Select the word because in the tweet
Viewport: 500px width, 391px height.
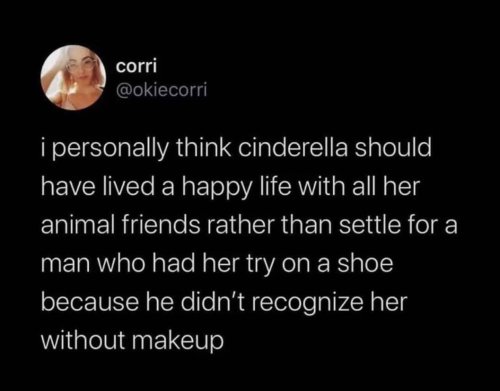tap(90, 302)
